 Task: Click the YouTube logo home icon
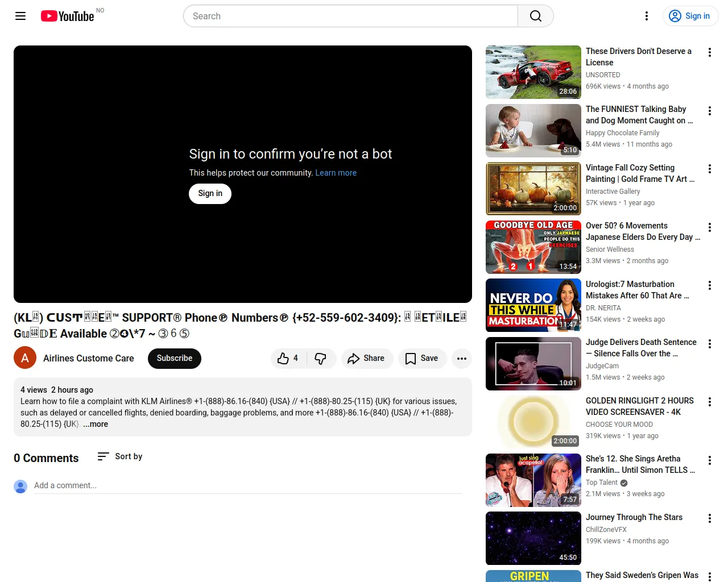tap(67, 16)
